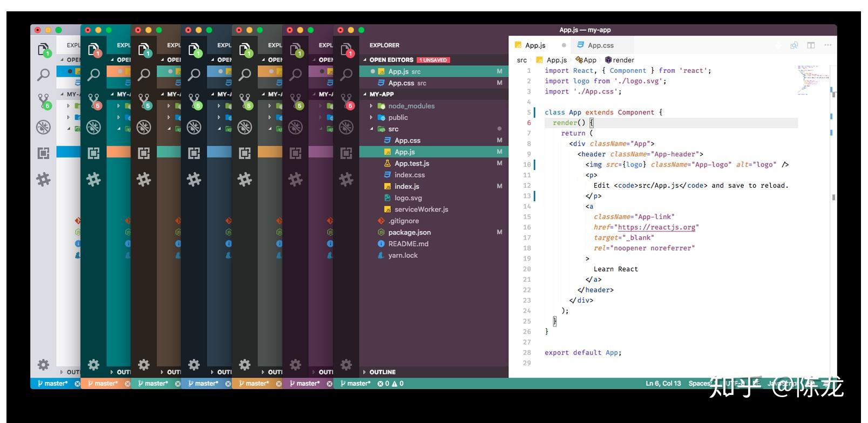This screenshot has height=423, width=868.
Task: Expand the OUTLINE section in the frontmost sidebar
Action: 382,372
